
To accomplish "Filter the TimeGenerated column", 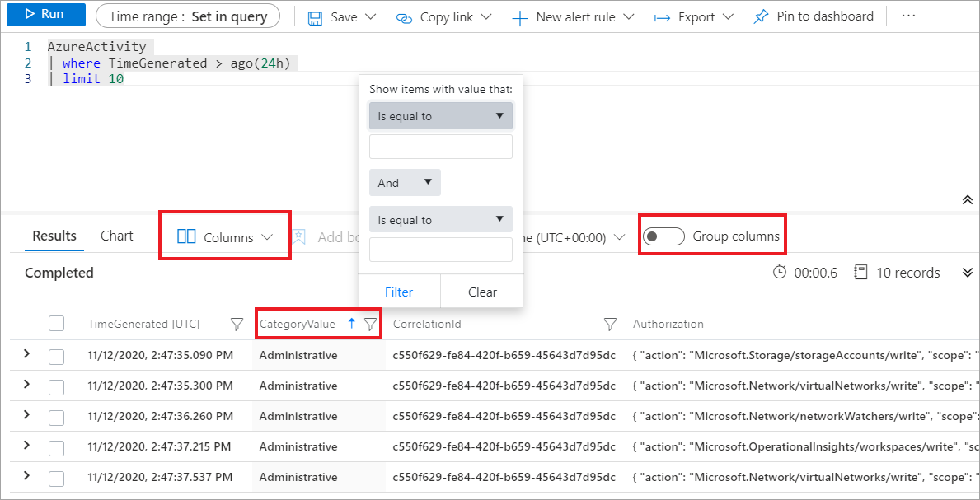I will coord(237,324).
